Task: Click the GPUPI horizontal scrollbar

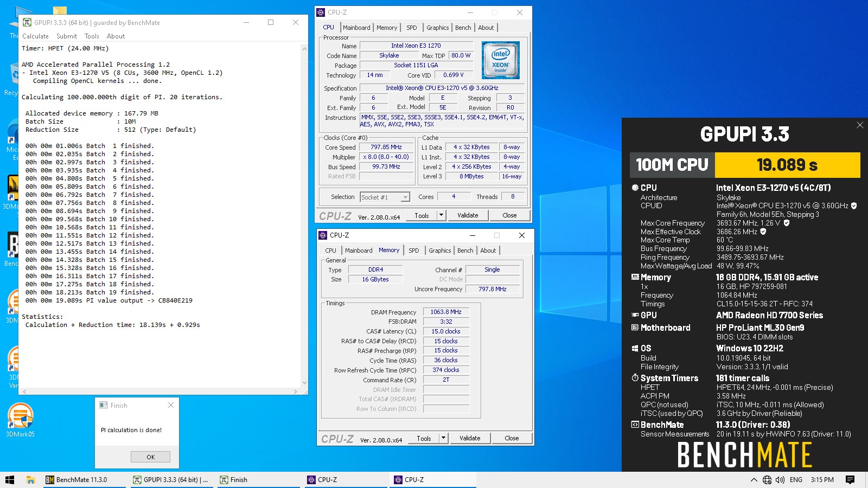Action: (x=159, y=391)
